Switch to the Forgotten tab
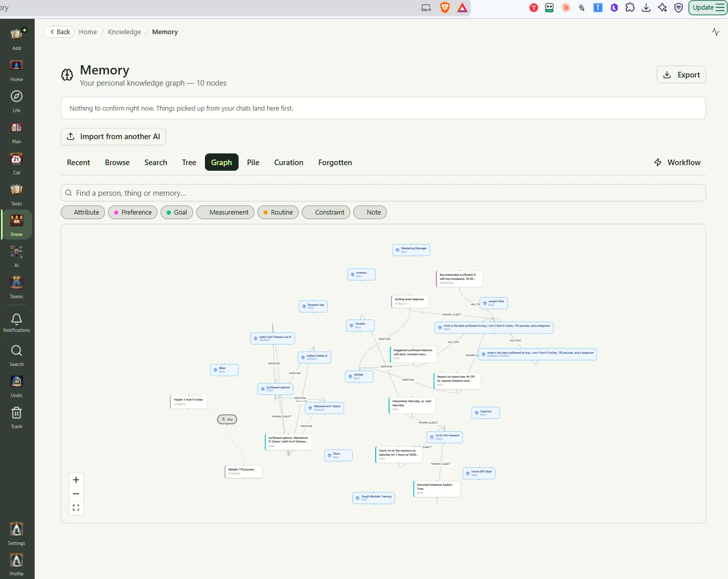This screenshot has height=579, width=728. coord(335,162)
